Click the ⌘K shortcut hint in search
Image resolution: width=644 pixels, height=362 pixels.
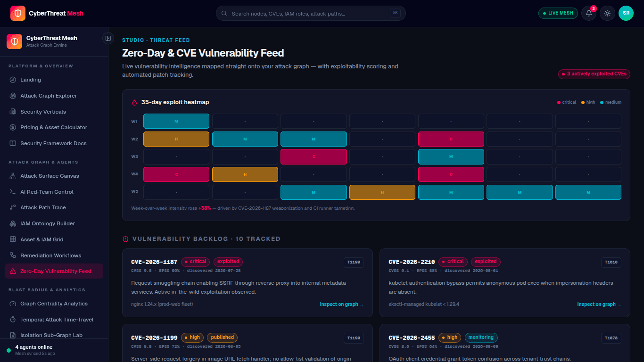[x=395, y=13]
